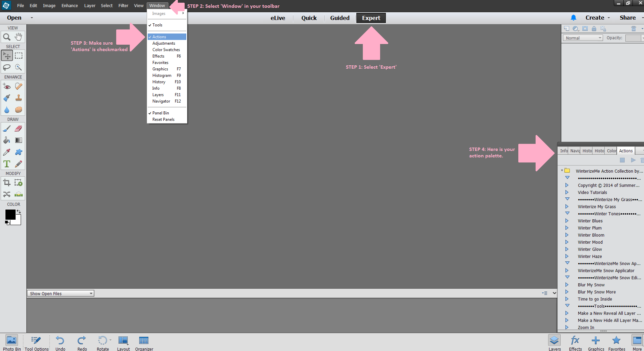Click the black foreground color swatch

10,214
